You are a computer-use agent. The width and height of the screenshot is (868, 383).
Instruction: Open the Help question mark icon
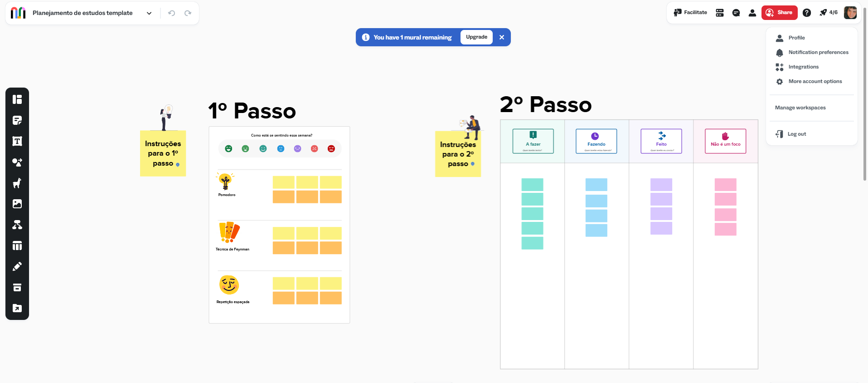pos(807,13)
